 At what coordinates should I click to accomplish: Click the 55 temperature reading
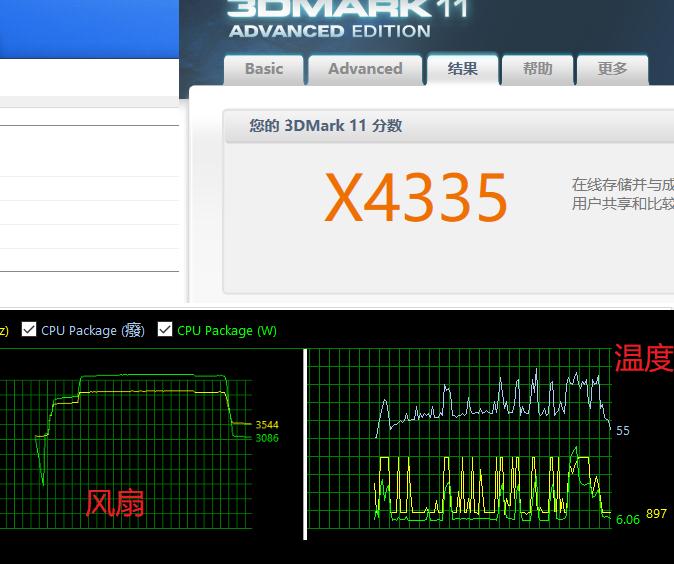pos(623,430)
